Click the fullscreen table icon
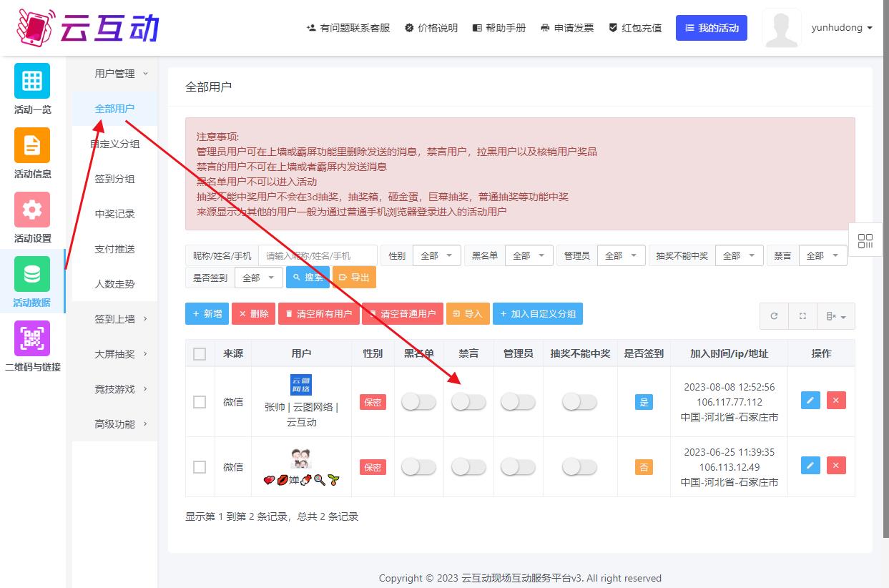889x588 pixels. click(x=802, y=315)
